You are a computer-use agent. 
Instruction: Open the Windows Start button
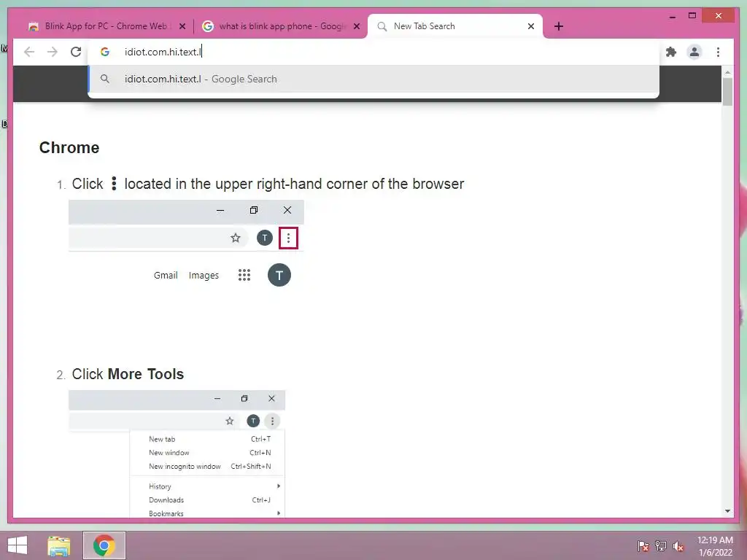pyautogui.click(x=18, y=545)
